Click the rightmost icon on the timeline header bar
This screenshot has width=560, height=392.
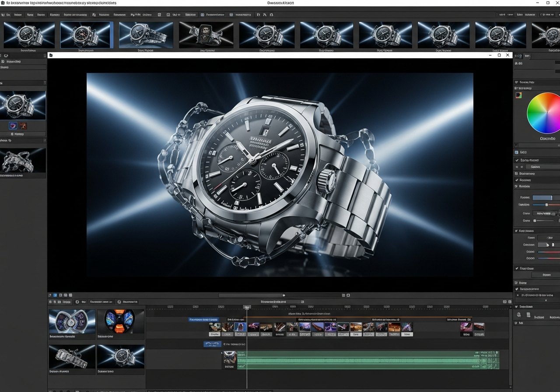509,302
